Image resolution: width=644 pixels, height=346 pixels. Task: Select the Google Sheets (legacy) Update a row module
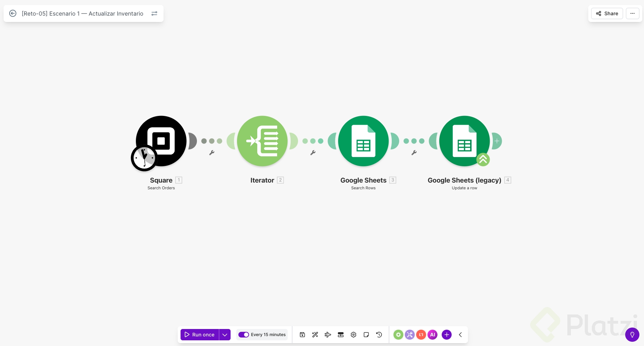pyautogui.click(x=464, y=141)
